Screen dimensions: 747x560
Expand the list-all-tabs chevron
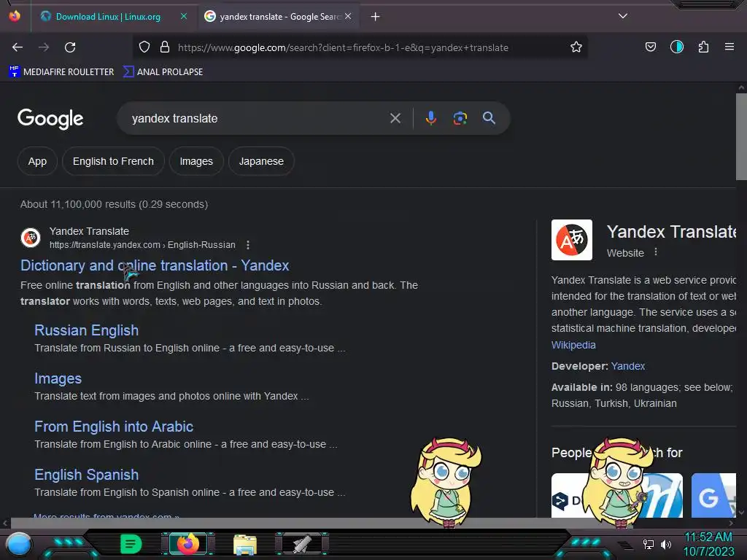pyautogui.click(x=623, y=16)
